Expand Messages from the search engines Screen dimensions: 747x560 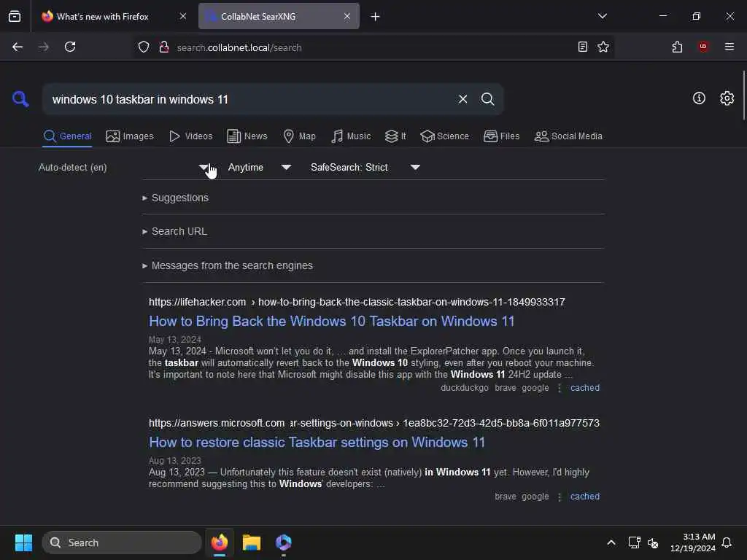tap(228, 265)
